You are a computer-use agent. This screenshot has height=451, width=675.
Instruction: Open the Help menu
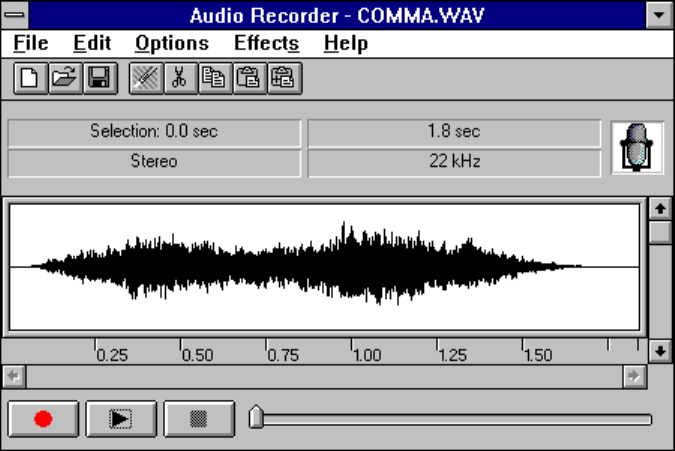346,43
